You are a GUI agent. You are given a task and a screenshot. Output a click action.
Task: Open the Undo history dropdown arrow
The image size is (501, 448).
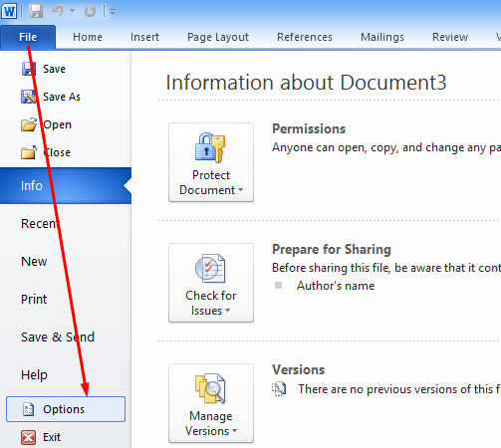coord(72,11)
